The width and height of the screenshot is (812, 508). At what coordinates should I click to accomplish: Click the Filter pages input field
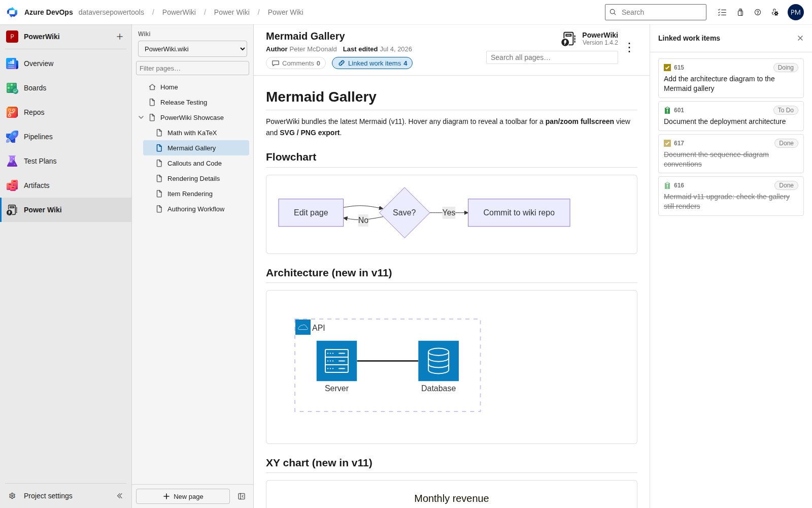pos(192,68)
